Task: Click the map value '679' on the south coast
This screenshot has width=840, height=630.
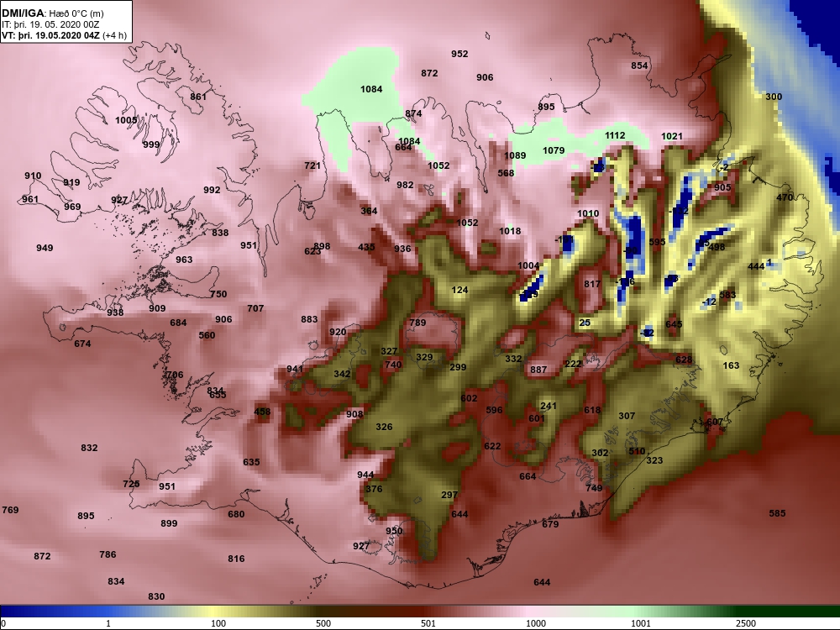Action: pyautogui.click(x=550, y=524)
